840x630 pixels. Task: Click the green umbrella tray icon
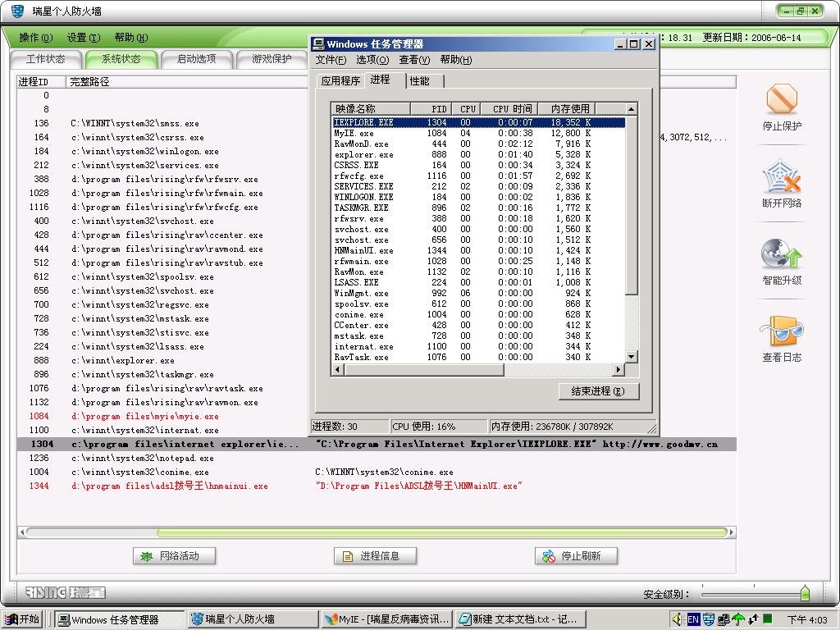(739, 619)
